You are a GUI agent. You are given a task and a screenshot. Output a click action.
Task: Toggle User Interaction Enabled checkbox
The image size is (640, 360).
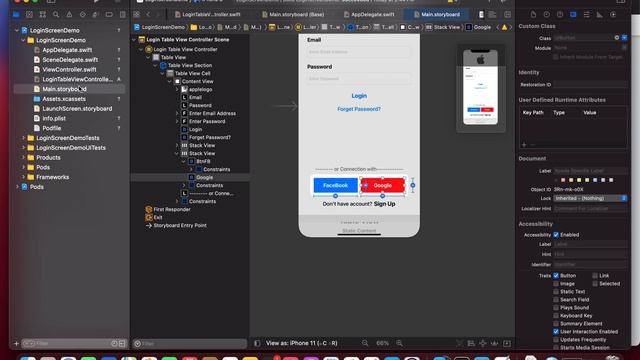tap(556, 331)
